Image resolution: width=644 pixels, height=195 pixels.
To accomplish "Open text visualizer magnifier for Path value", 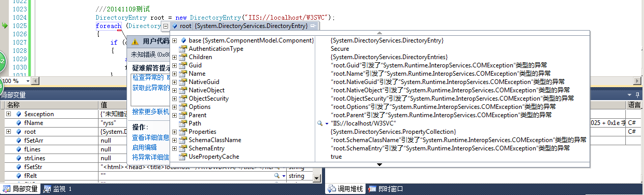I will pos(320,123).
